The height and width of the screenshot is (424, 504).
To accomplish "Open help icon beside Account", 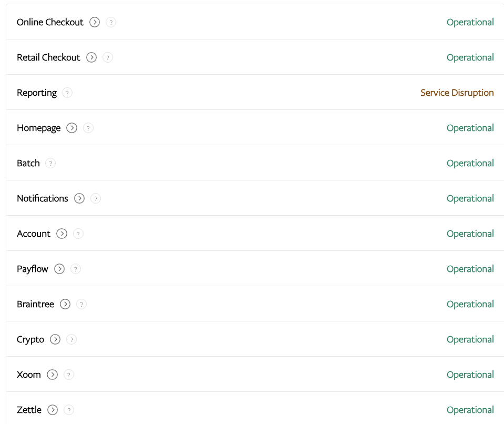I will 78,234.
